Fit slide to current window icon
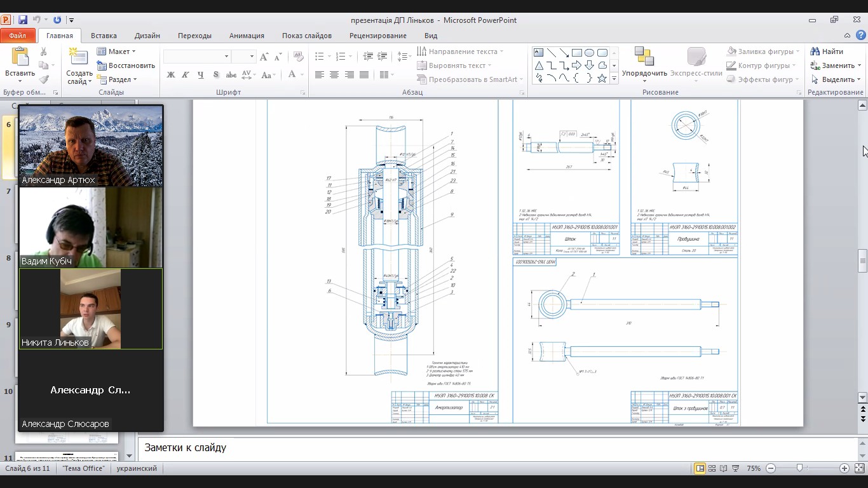This screenshot has height=488, width=868. (858, 468)
